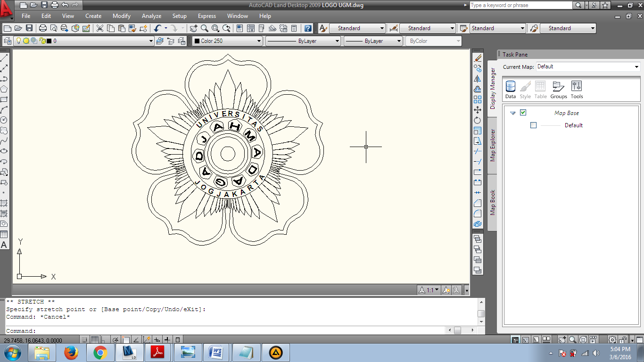Select the Scale modify tool
This screenshot has height=362, width=644.
478,131
